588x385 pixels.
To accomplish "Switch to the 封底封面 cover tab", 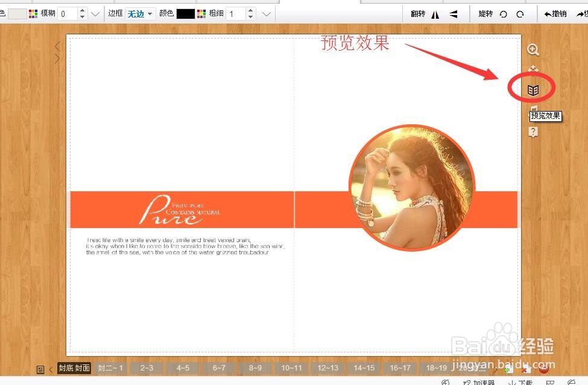I will point(74,367).
